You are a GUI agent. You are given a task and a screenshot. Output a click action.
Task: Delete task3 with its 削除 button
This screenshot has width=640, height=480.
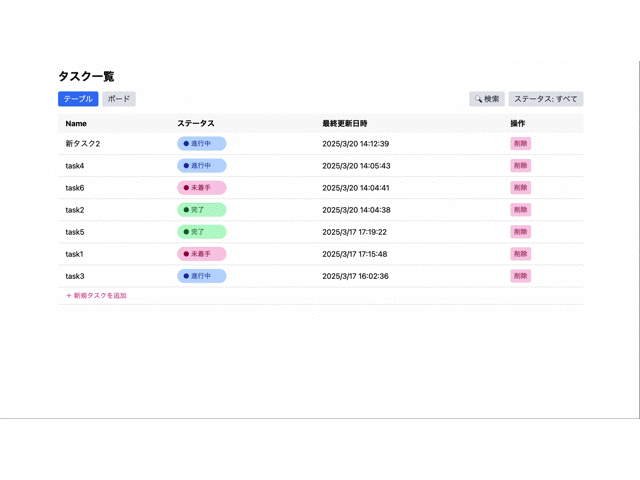520,276
